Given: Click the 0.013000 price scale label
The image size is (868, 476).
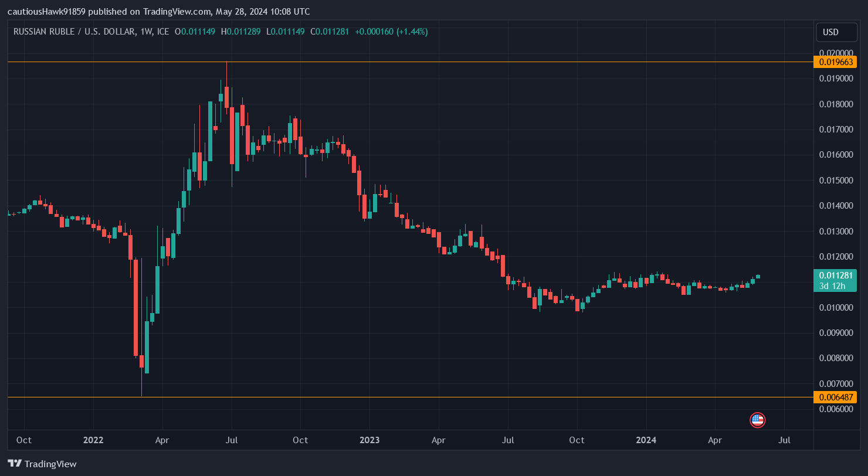Looking at the screenshot, I should coord(836,231).
